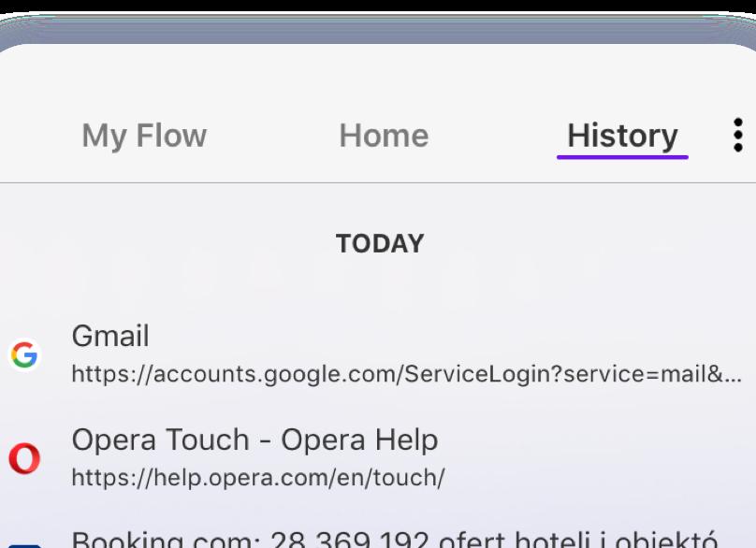Select the History tab
This screenshot has height=548, width=756.
[622, 136]
